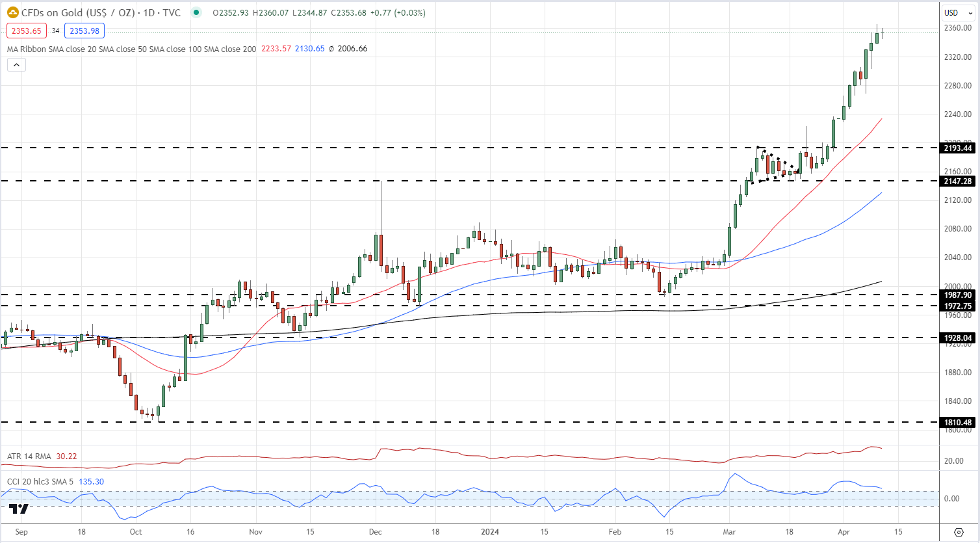Click the change value +0.77 (+0.03%)
Image resolution: width=980 pixels, height=543 pixels.
tap(398, 13)
